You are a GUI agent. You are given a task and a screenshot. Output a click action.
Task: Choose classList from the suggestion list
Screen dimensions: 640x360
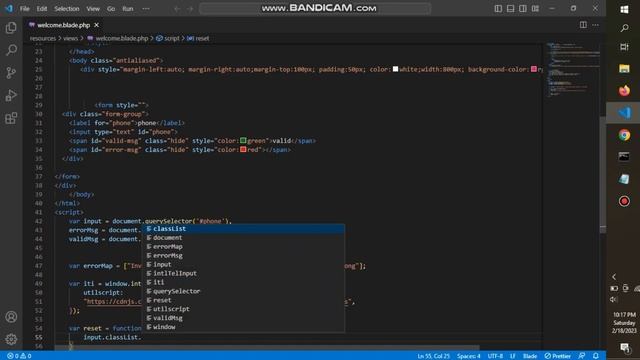[243, 229]
